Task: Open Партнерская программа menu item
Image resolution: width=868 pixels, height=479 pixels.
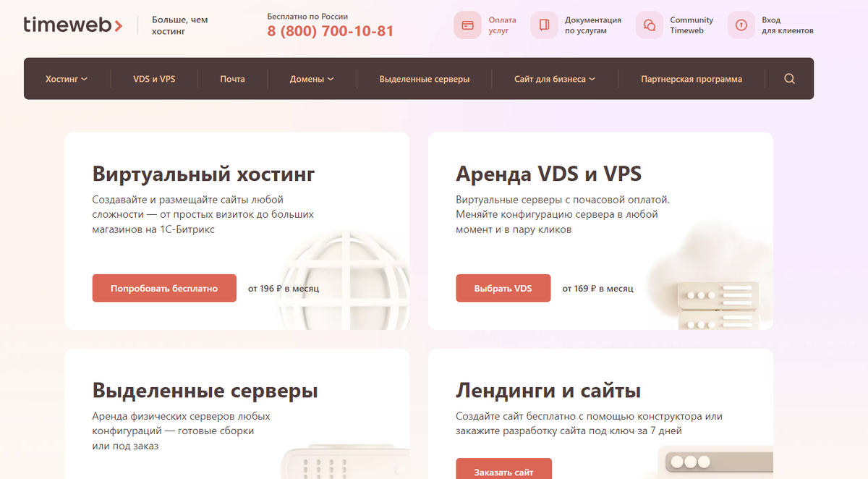Action: pos(692,79)
